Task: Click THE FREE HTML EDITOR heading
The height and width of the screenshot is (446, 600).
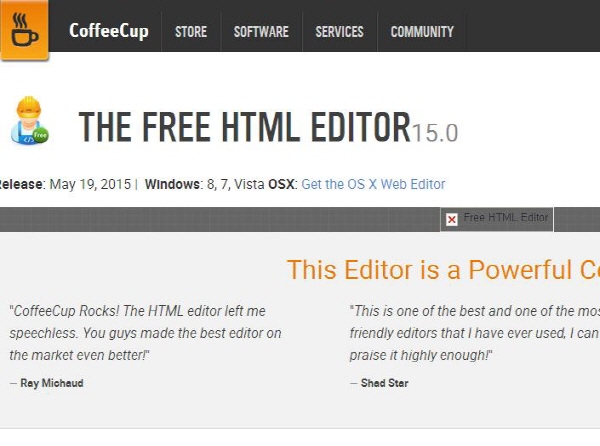Action: 244,127
